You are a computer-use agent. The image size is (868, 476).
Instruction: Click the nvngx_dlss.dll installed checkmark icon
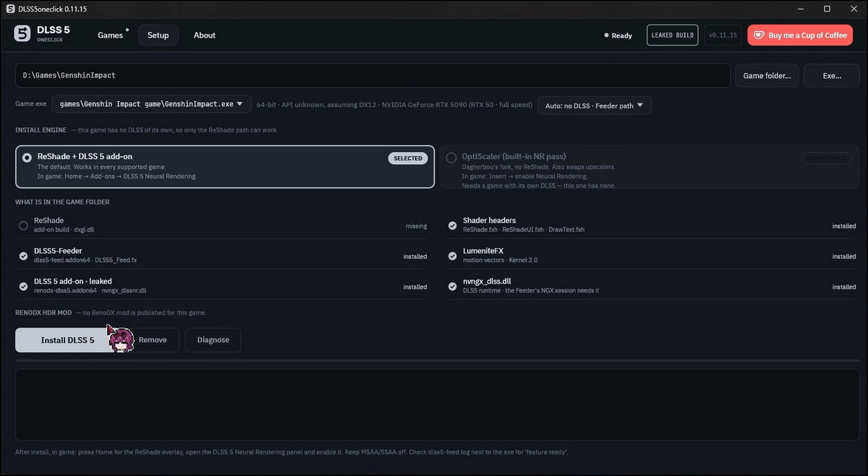pyautogui.click(x=452, y=286)
